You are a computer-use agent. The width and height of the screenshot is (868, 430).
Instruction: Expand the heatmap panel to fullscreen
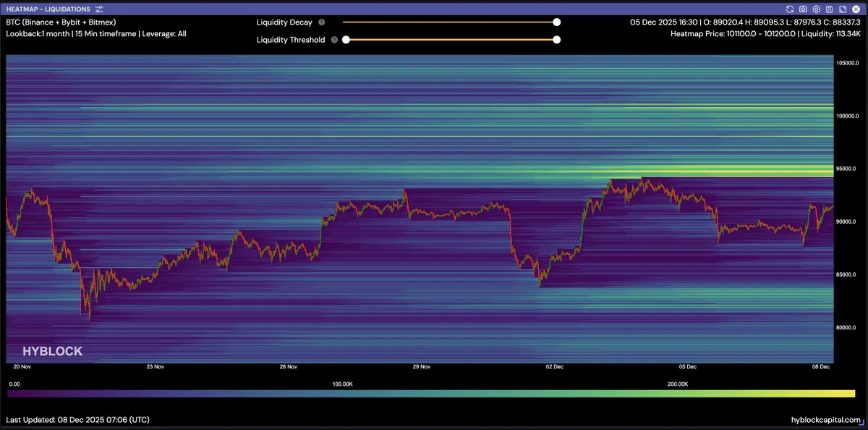(x=843, y=9)
